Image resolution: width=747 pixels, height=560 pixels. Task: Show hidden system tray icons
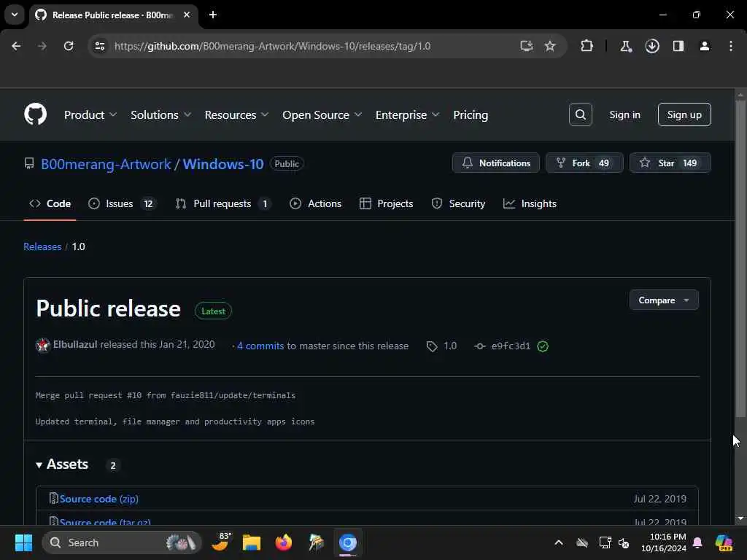pos(558,542)
